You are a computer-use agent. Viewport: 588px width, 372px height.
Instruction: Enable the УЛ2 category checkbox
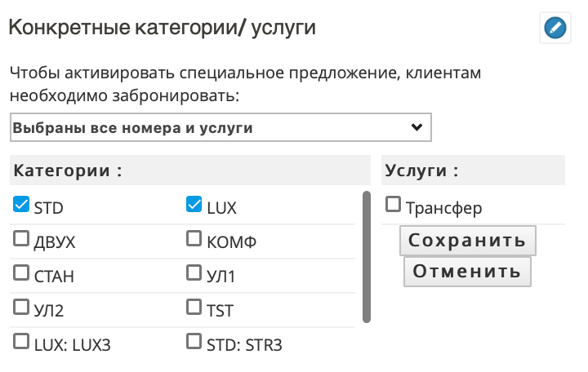pos(21,307)
